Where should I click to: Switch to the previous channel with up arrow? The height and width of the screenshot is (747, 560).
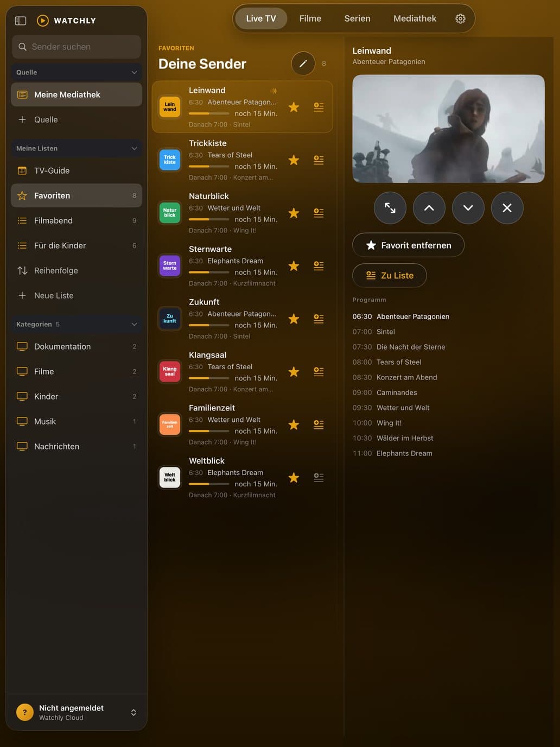point(429,208)
